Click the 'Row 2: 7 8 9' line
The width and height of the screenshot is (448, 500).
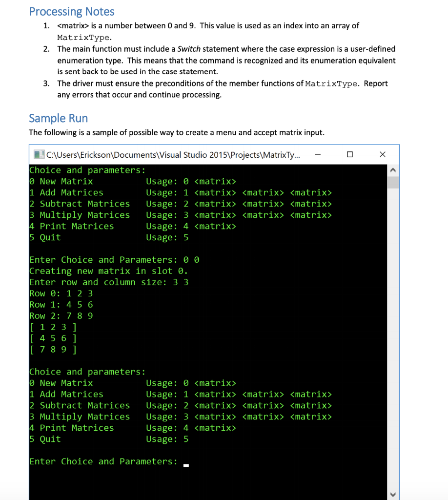tap(61, 316)
